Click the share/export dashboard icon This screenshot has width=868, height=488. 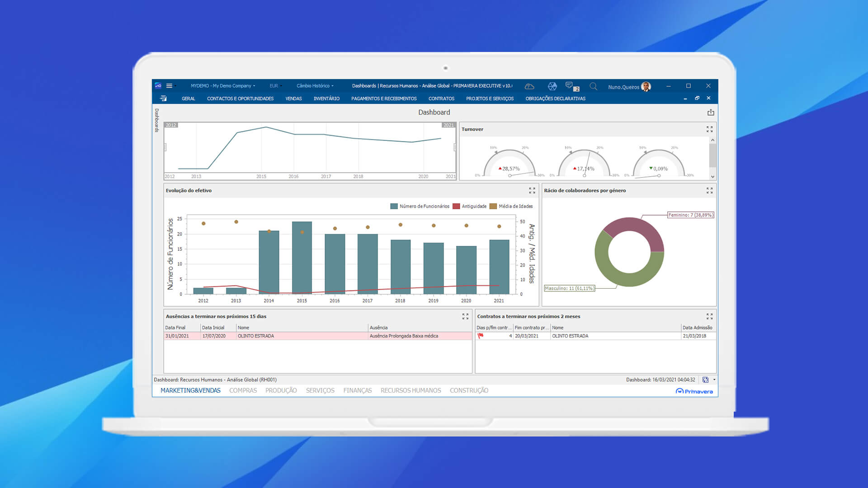click(x=711, y=113)
